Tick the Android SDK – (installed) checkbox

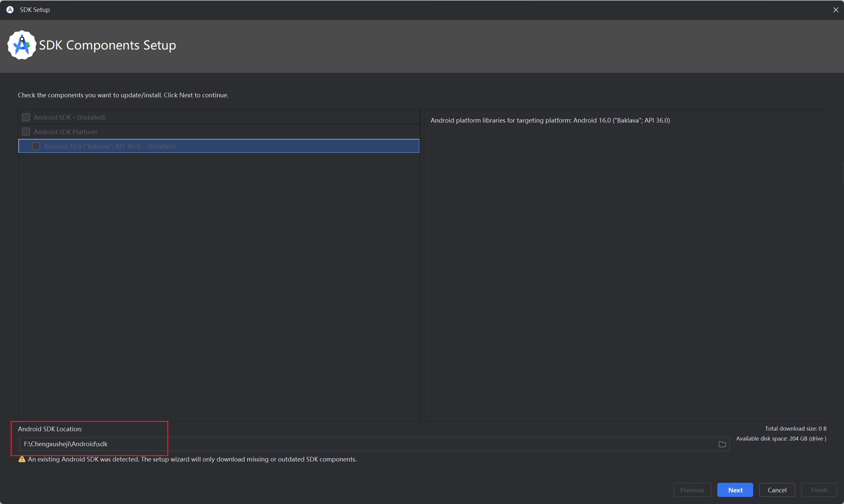click(x=26, y=117)
